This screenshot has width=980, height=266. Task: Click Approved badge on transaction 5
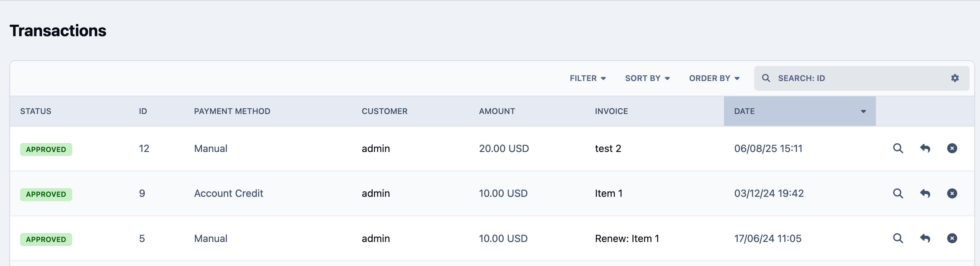tap(46, 239)
